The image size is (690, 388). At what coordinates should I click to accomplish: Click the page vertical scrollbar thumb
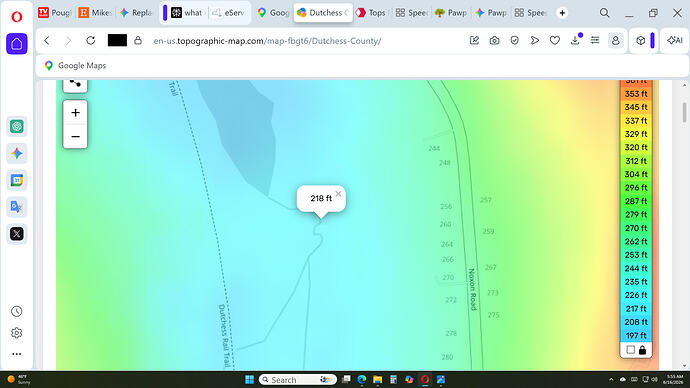pyautogui.click(x=684, y=112)
